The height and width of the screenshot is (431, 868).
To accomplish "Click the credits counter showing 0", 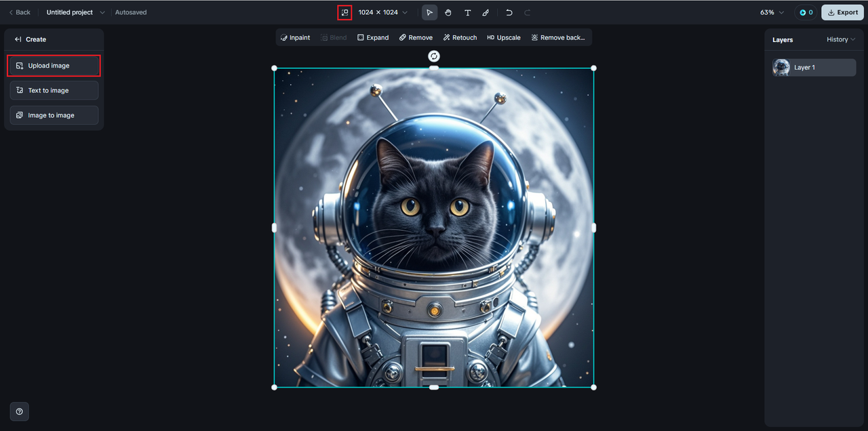I will (x=806, y=12).
